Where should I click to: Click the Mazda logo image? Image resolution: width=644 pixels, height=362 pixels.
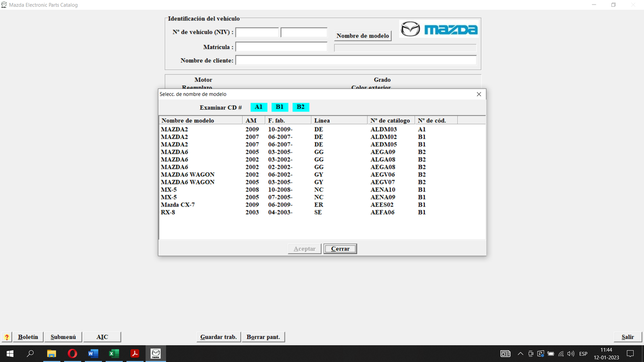click(x=439, y=29)
